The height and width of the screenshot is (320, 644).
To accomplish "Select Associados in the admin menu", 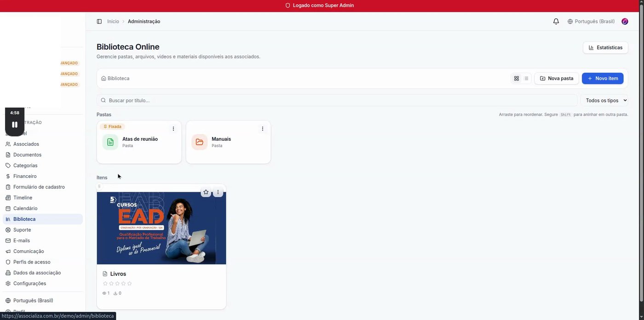I will coord(25,143).
